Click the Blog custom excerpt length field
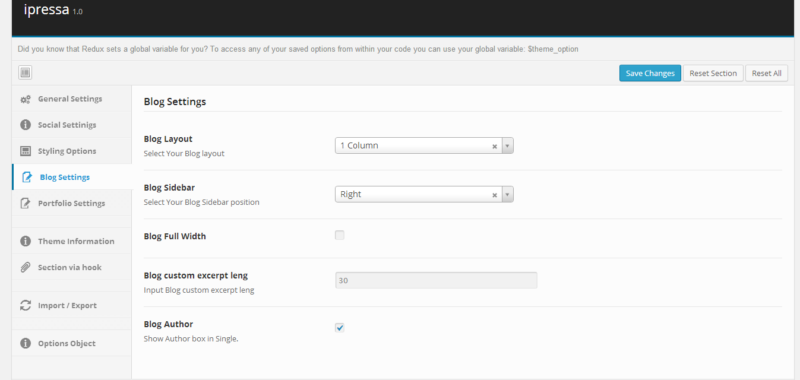This screenshot has height=380, width=800. [436, 281]
